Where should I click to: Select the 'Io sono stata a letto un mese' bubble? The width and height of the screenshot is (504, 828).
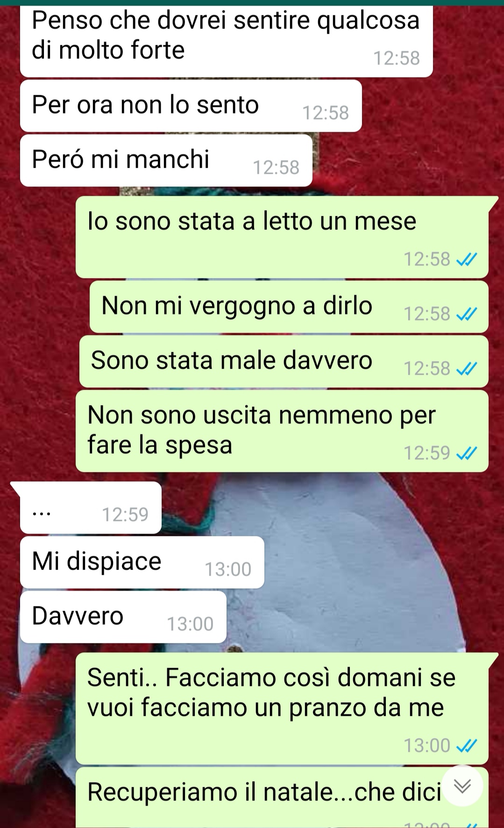[x=282, y=237]
